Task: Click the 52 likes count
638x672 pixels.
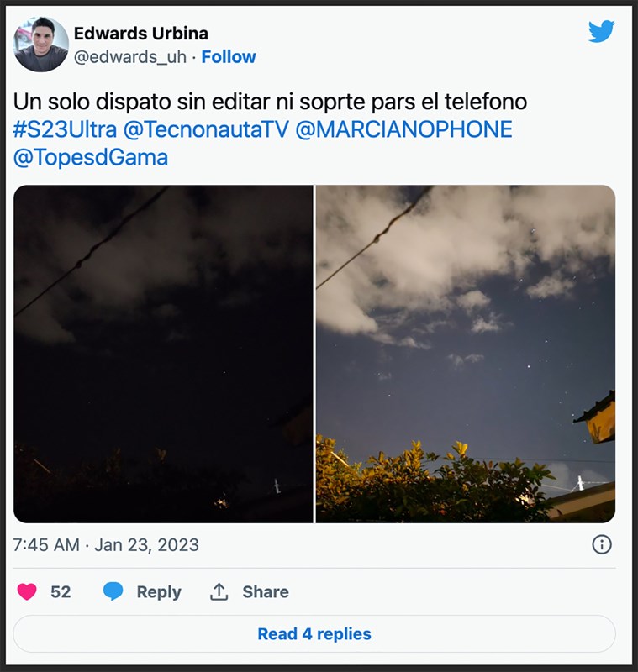Action: coord(61,591)
